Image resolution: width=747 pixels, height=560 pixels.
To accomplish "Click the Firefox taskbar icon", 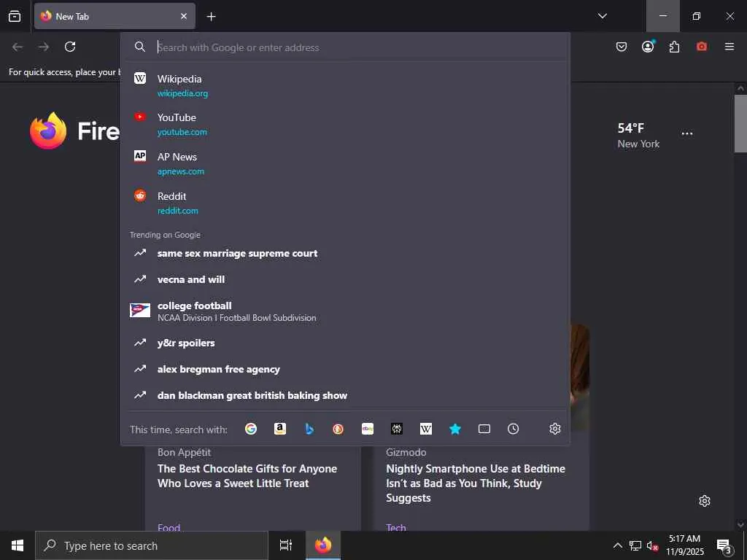I will 323,545.
